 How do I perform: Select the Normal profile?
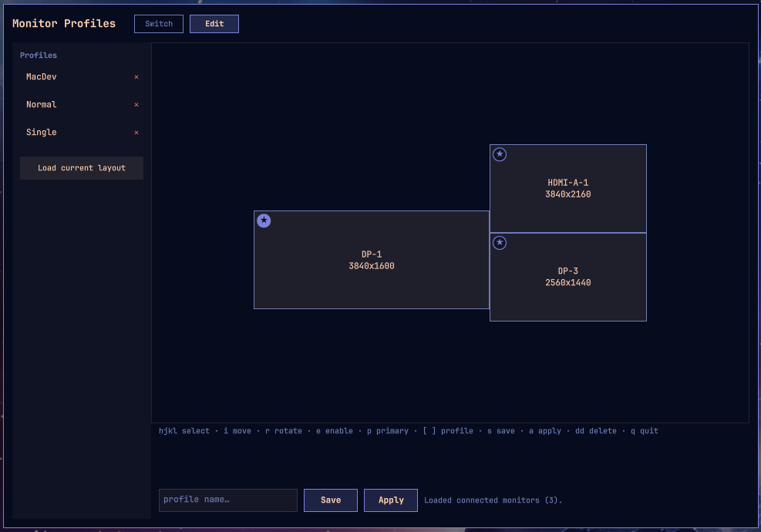82,104
